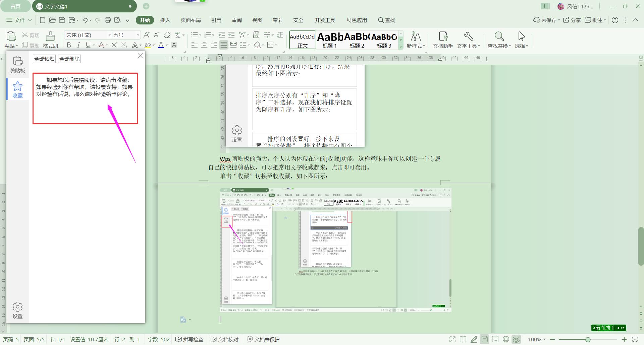The width and height of the screenshot is (644, 345).
Task: Open clipboard 设置 gear at panel bottom
Action: 17,310
